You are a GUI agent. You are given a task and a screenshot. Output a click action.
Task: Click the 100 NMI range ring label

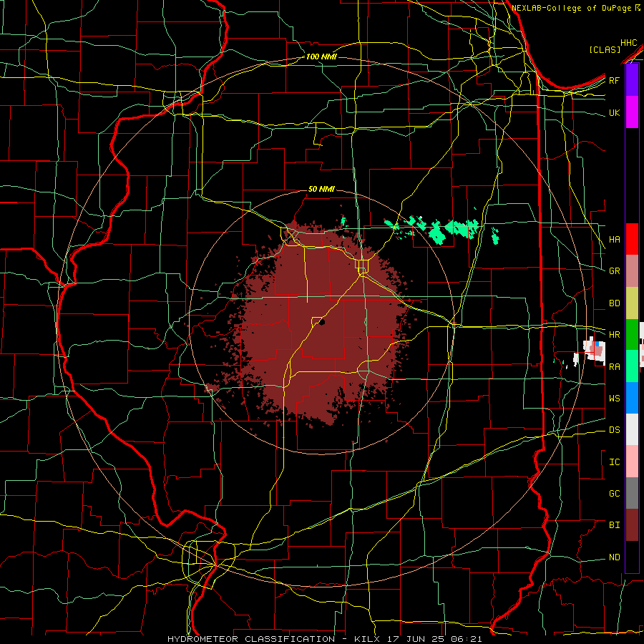(321, 57)
